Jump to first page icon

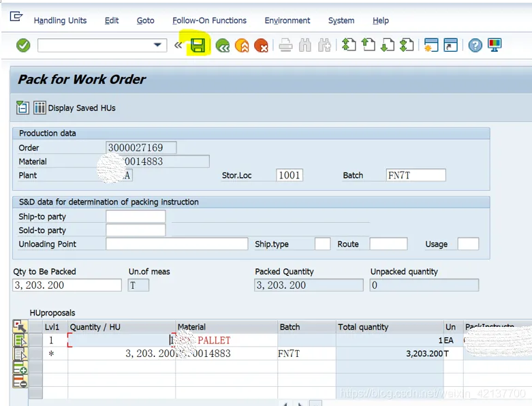click(x=349, y=45)
